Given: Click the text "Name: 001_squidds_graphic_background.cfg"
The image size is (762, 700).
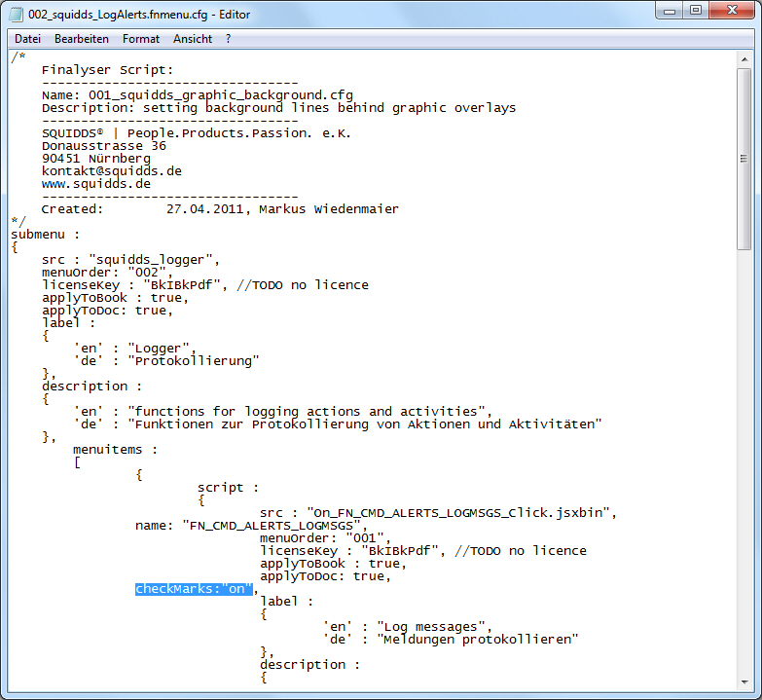Looking at the screenshot, I should pyautogui.click(x=198, y=95).
